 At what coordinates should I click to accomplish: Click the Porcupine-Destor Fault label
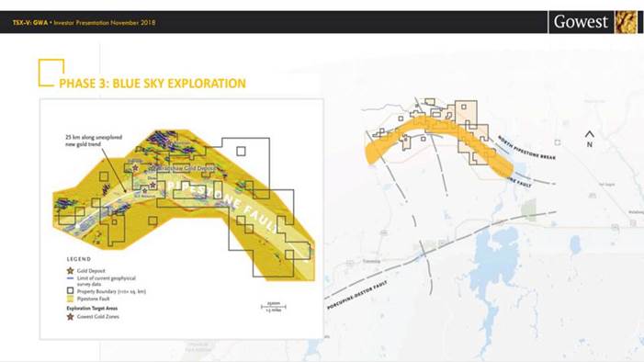[x=357, y=296]
